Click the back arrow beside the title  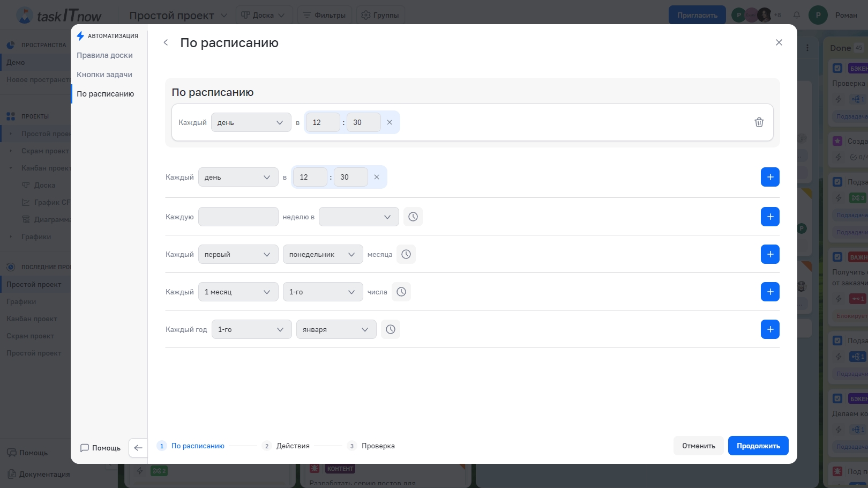(166, 43)
